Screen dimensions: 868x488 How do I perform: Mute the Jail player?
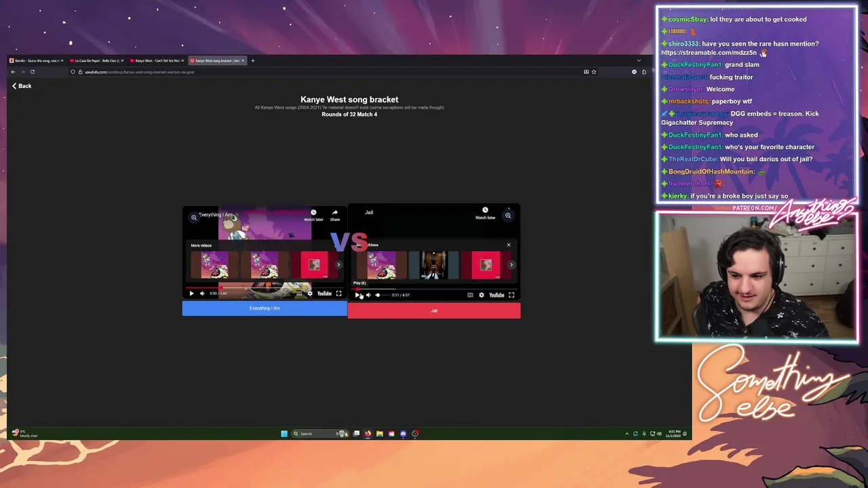[x=368, y=295]
